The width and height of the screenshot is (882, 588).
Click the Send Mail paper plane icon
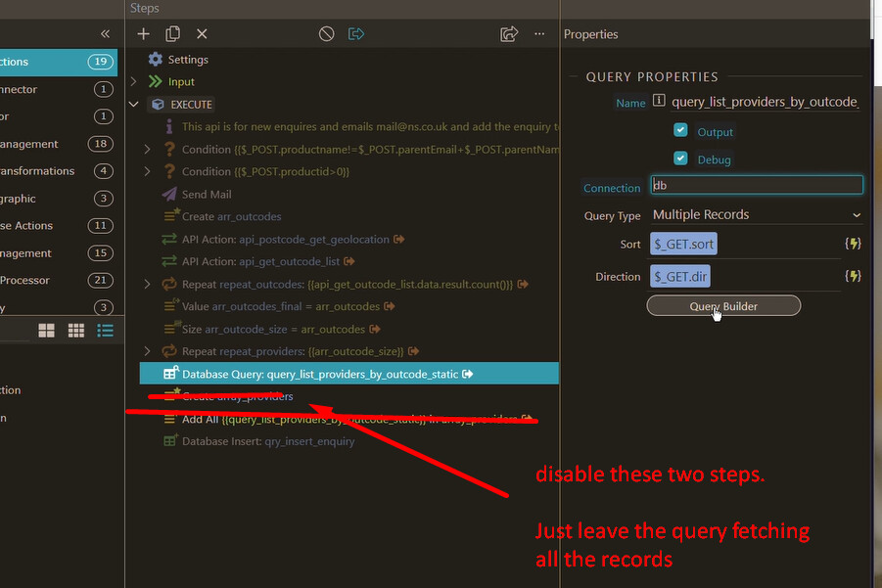[169, 194]
